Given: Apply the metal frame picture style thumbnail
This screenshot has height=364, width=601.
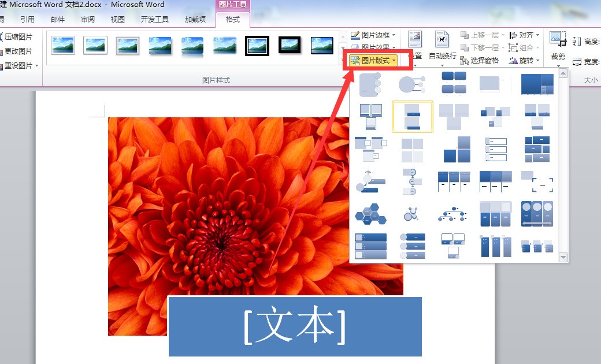Looking at the screenshot, I should 128,46.
